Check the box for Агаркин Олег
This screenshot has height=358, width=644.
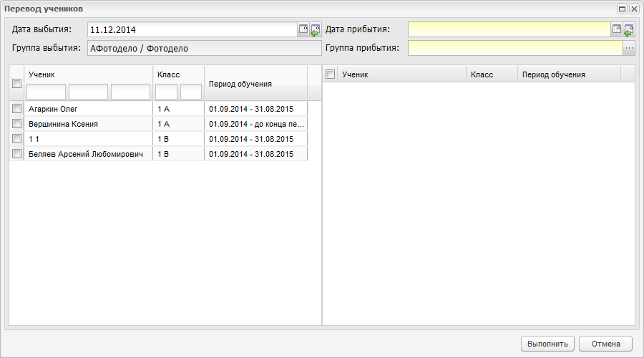click(x=17, y=109)
